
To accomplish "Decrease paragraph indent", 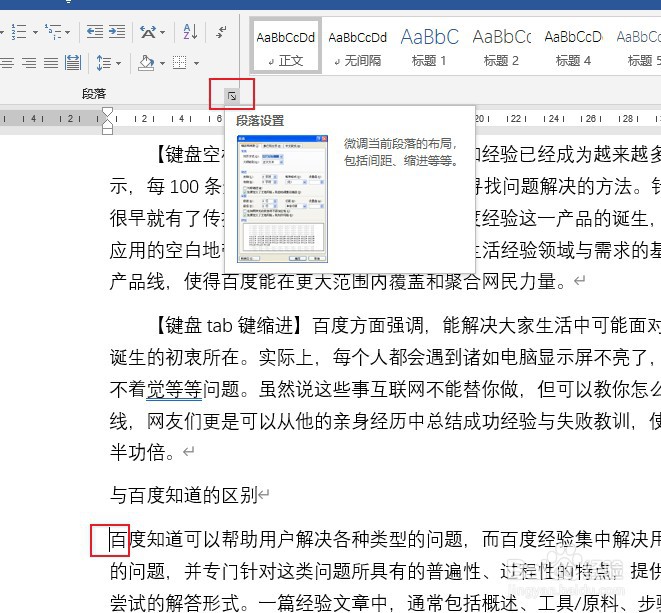I will (94, 32).
